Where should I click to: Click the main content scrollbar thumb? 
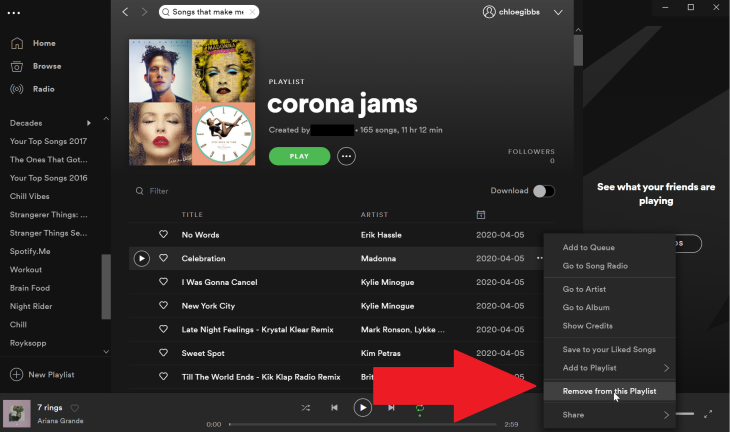pyautogui.click(x=578, y=50)
